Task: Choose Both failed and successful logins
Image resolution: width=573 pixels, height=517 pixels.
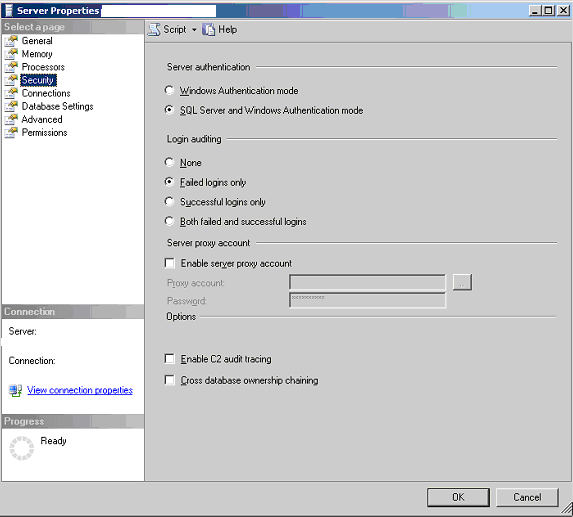Action: click(x=169, y=221)
